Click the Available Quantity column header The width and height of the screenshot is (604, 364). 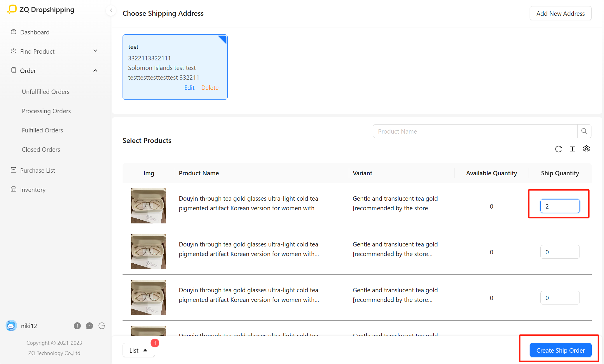pos(491,173)
